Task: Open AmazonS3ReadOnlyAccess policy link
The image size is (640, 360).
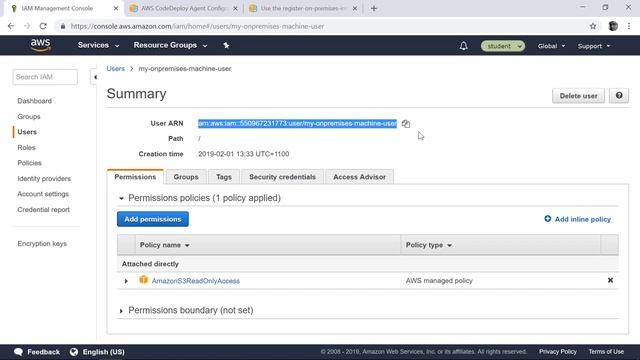Action: click(x=196, y=281)
